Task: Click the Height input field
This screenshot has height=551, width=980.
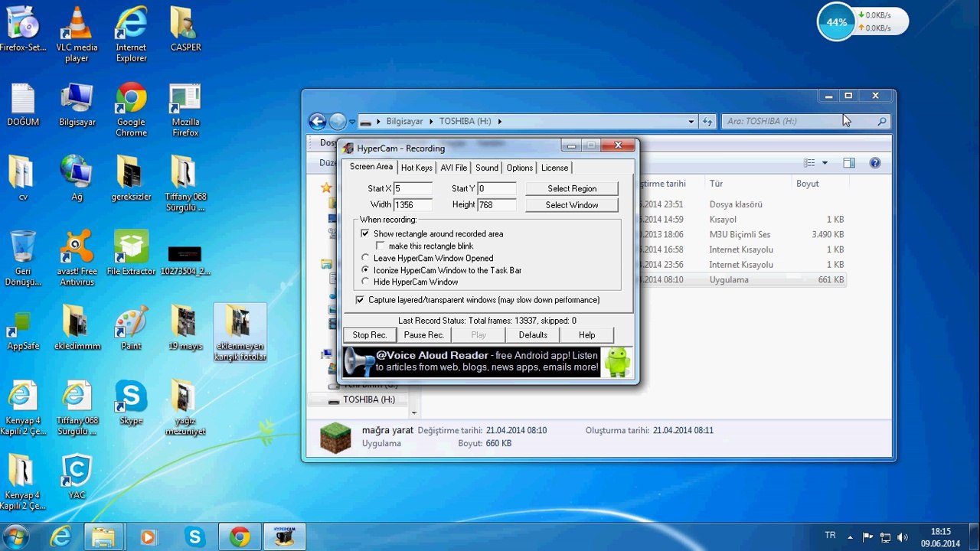Action: point(496,204)
